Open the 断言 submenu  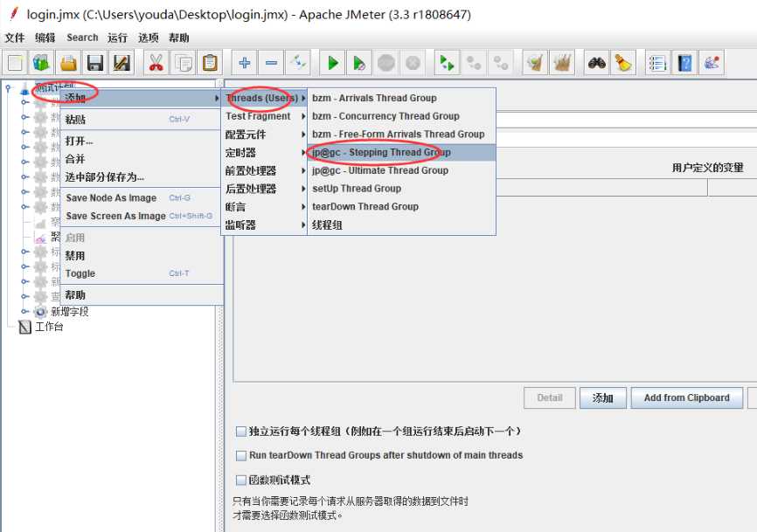coord(265,207)
